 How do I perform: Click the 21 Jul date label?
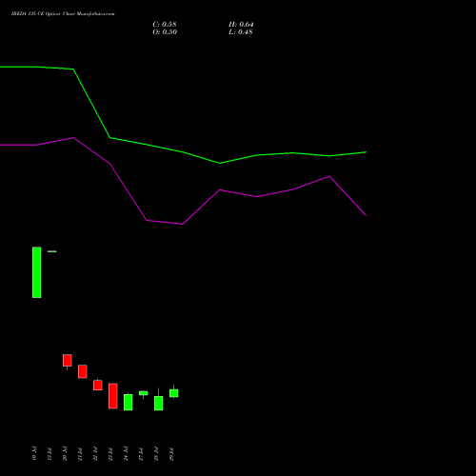tap(80, 454)
